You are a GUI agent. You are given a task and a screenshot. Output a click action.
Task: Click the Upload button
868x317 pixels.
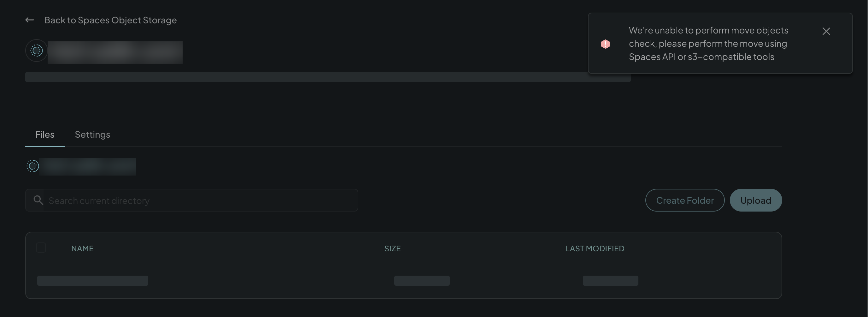pyautogui.click(x=756, y=200)
